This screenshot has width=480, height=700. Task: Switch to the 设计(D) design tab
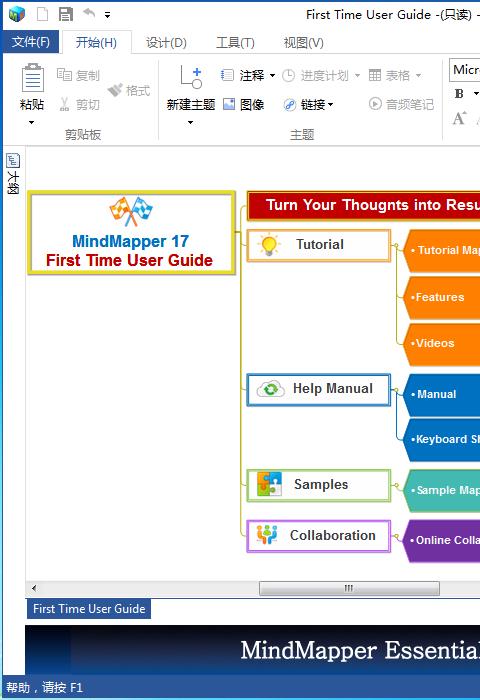point(166,43)
